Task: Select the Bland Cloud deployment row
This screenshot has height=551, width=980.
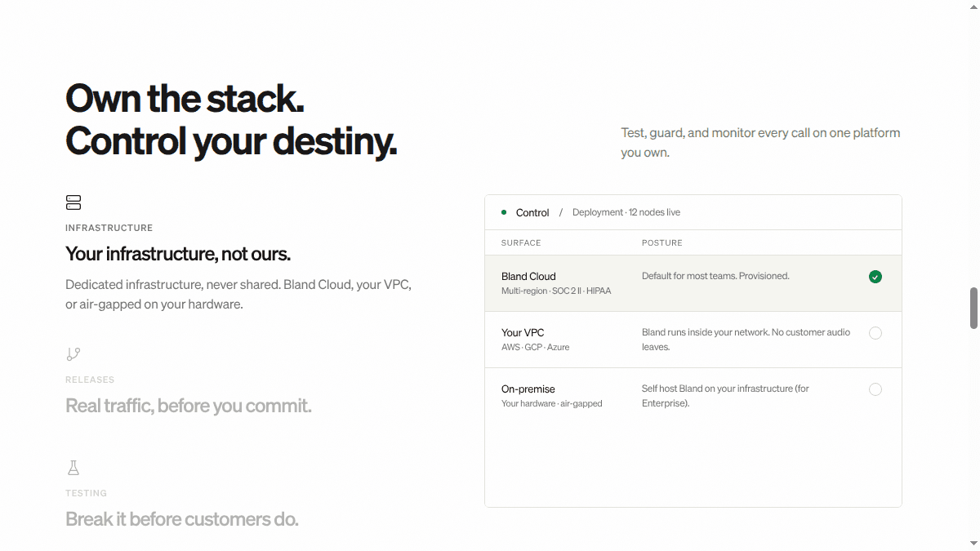Action: (x=693, y=283)
